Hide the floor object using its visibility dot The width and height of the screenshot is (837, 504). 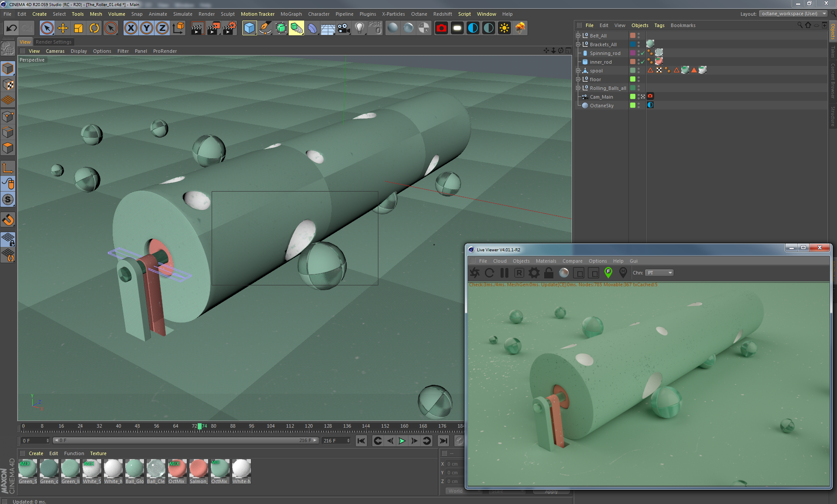[638, 78]
